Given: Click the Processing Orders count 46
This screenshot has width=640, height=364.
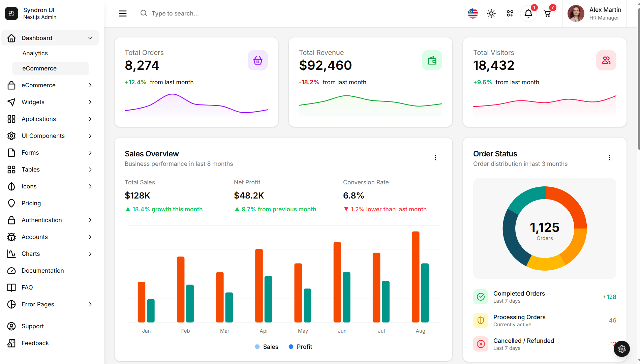Looking at the screenshot, I should (x=612, y=321).
